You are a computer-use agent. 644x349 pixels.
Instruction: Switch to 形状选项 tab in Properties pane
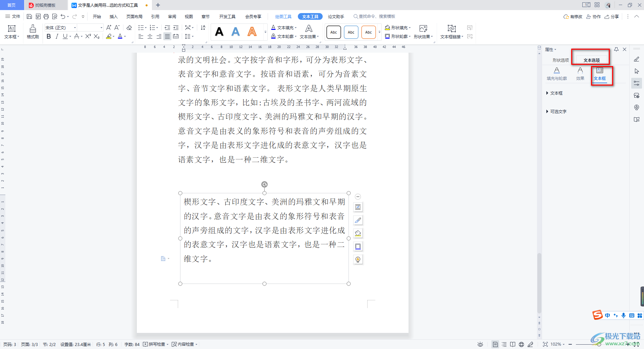point(561,60)
